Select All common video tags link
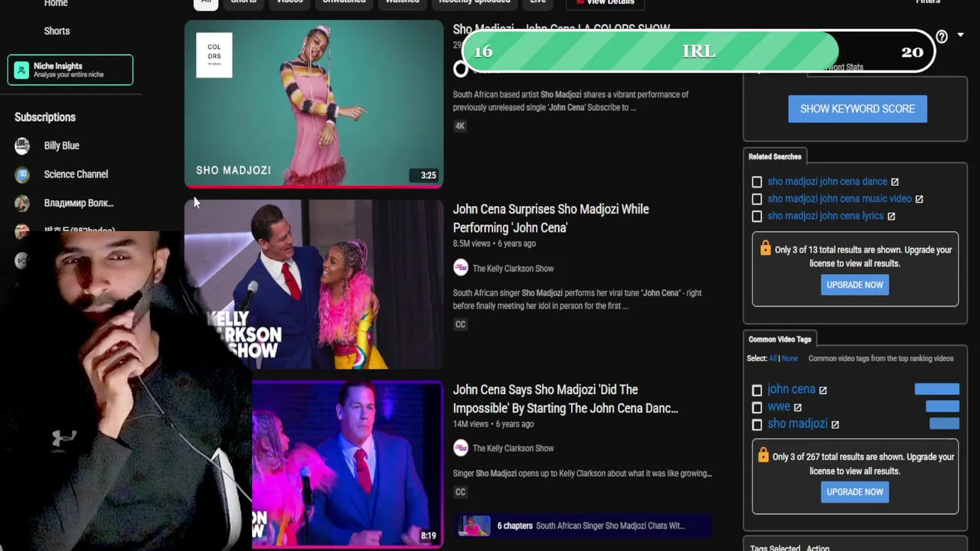The height and width of the screenshot is (551, 980). pos(773,359)
